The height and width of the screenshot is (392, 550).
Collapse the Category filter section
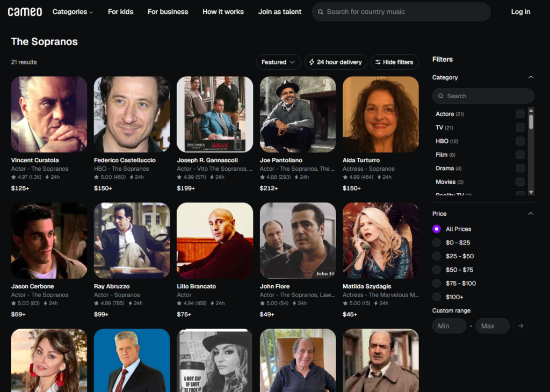click(x=531, y=77)
